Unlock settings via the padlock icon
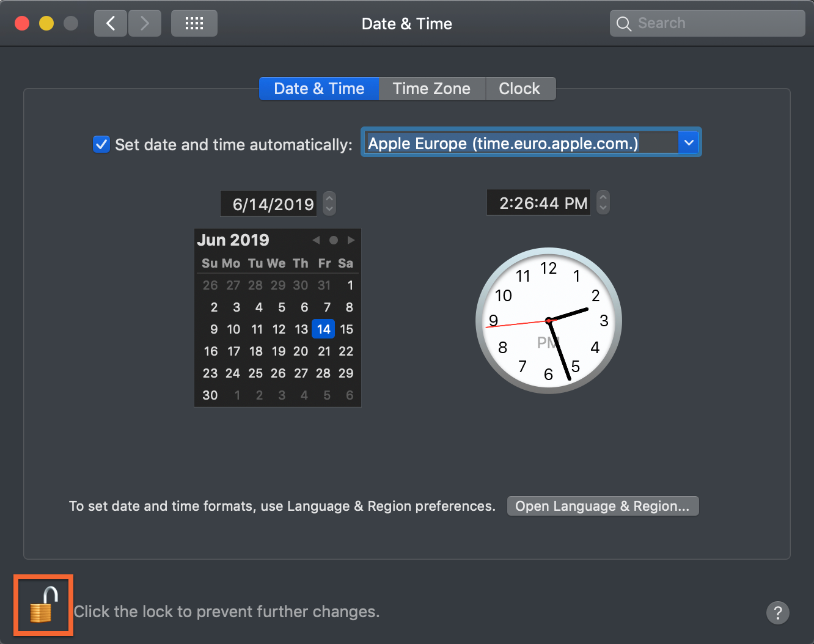The width and height of the screenshot is (814, 644). click(x=43, y=605)
